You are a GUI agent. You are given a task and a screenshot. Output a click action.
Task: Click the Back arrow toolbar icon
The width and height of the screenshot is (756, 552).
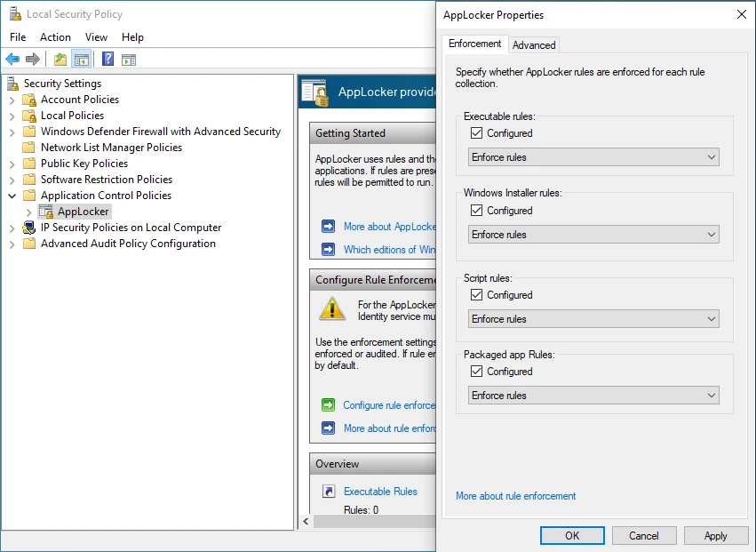(12, 60)
